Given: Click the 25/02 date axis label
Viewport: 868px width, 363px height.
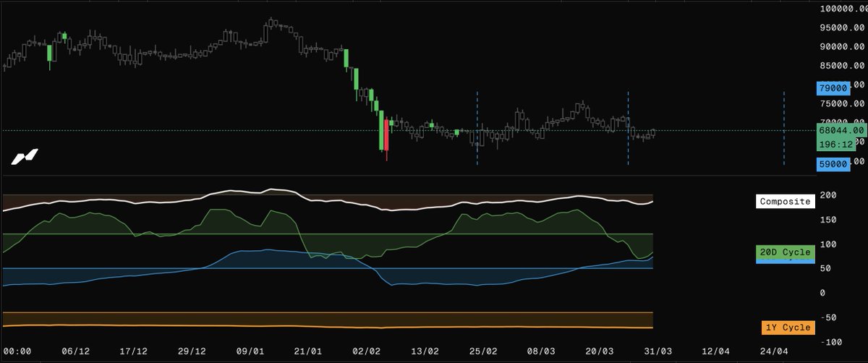Looking at the screenshot, I should pyautogui.click(x=484, y=351).
